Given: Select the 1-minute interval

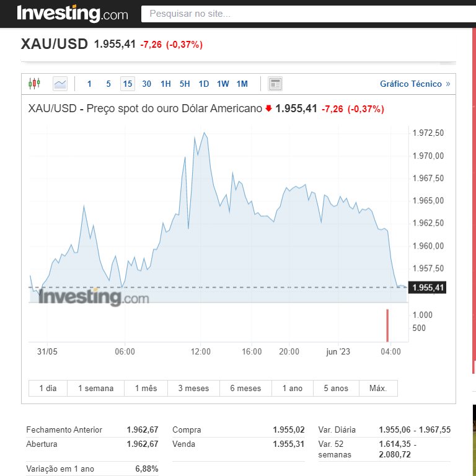Looking at the screenshot, I should click(89, 84).
